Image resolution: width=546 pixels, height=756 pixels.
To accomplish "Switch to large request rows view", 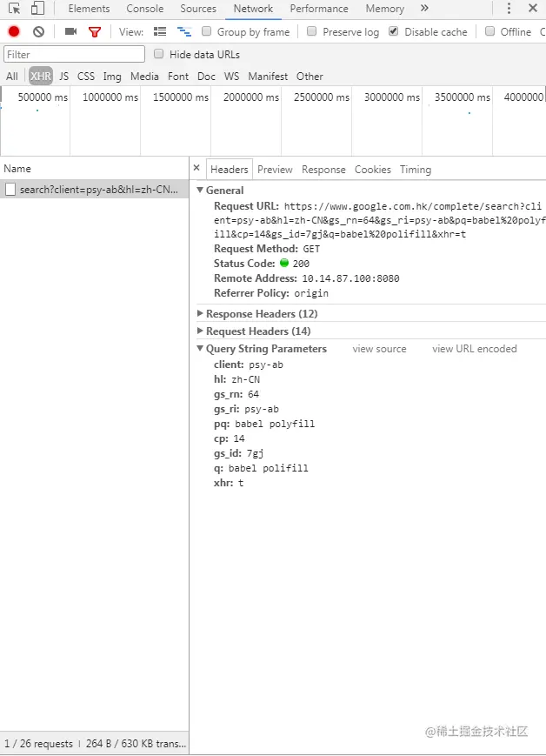I will click(159, 32).
